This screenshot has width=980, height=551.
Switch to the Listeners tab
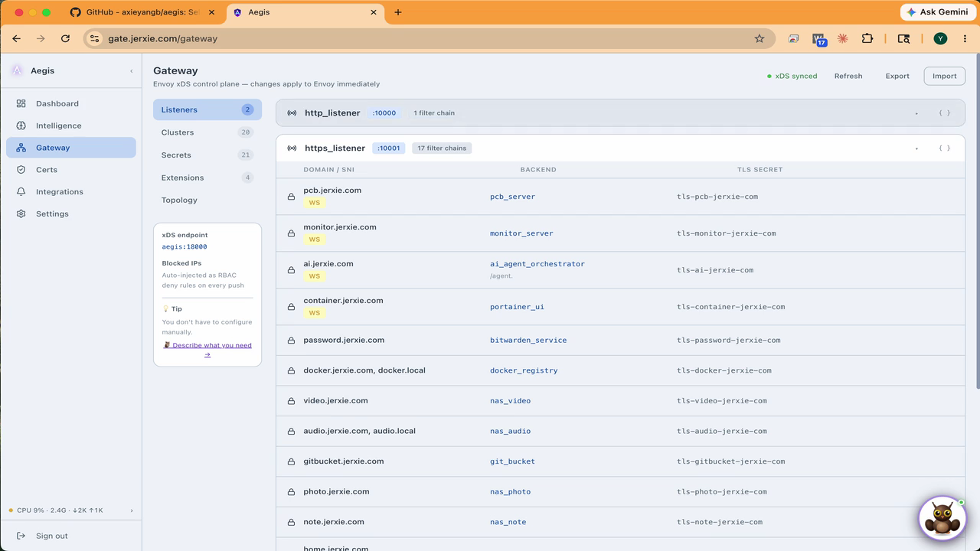207,109
